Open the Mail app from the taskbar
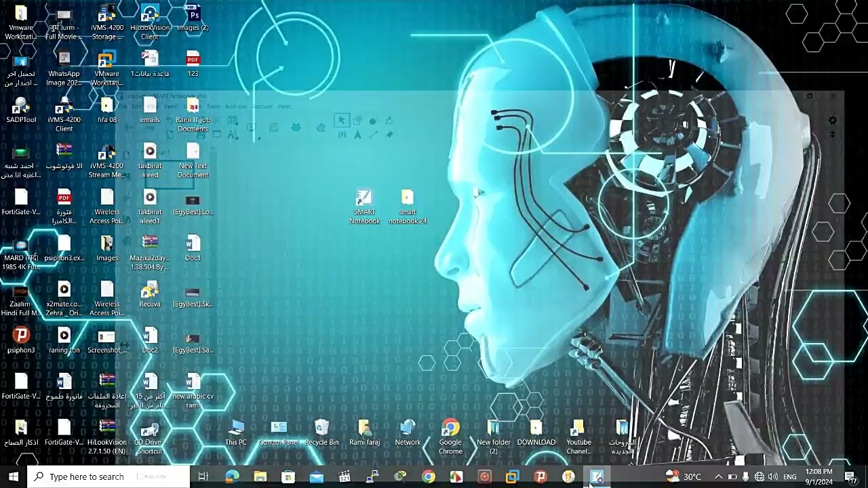868x488 pixels. [x=317, y=476]
